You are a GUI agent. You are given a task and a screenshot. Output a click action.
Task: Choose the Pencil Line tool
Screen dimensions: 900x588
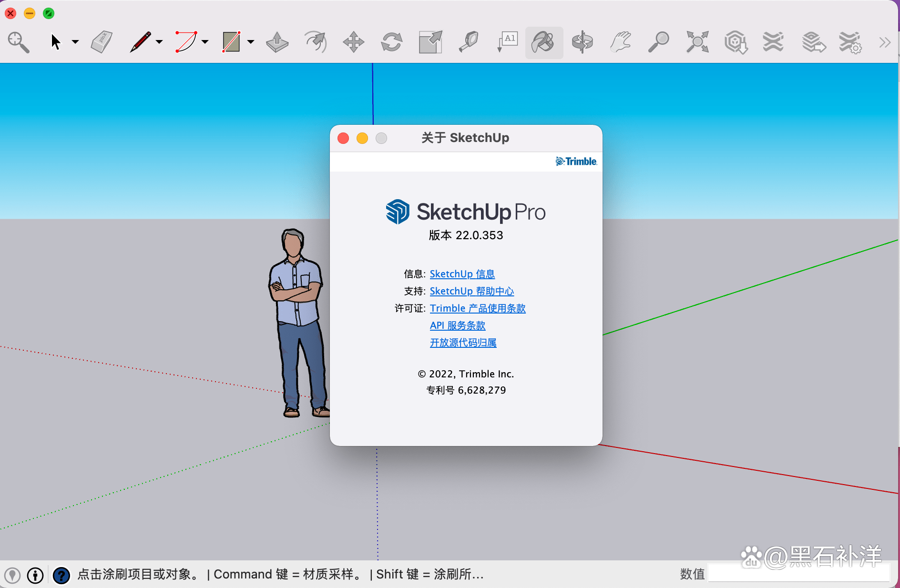pyautogui.click(x=140, y=42)
